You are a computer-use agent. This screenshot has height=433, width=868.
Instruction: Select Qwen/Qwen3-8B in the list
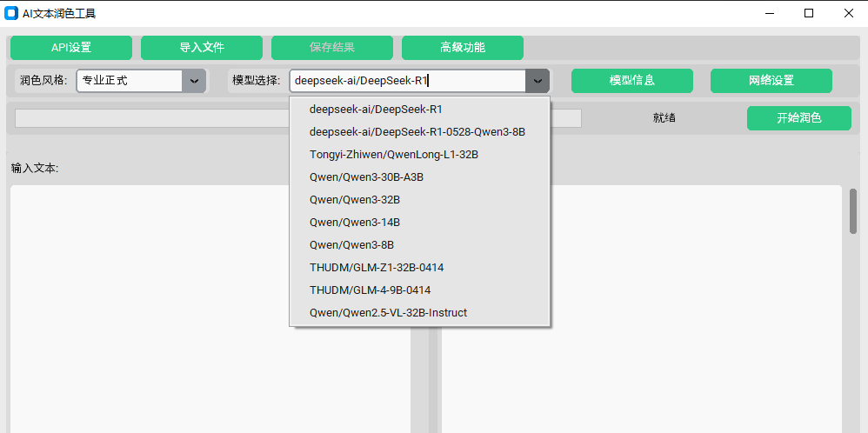pos(419,244)
